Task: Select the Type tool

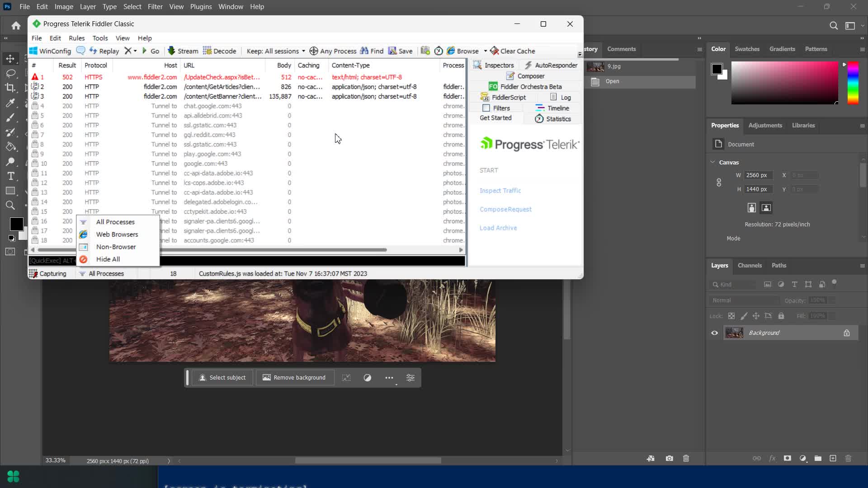Action: tap(10, 176)
